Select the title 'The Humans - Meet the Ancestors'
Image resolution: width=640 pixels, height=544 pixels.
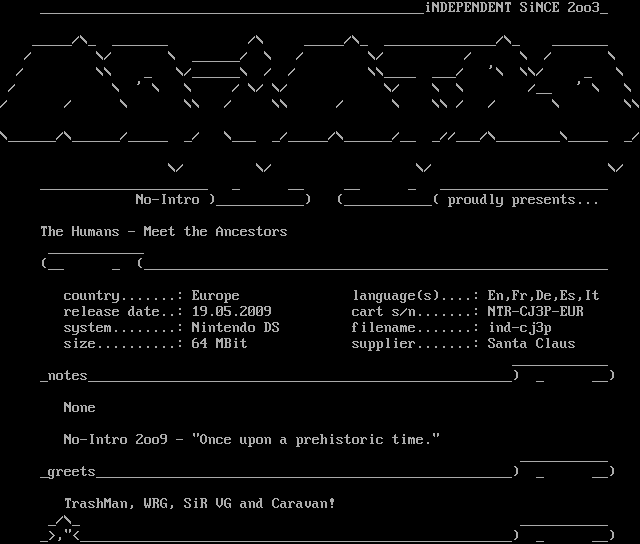tap(164, 231)
